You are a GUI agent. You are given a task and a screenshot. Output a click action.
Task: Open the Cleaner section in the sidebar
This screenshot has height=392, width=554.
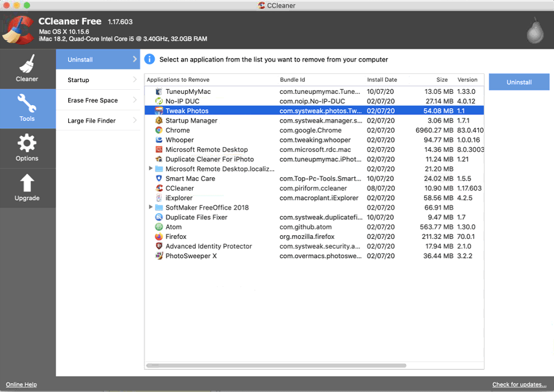[x=27, y=69]
